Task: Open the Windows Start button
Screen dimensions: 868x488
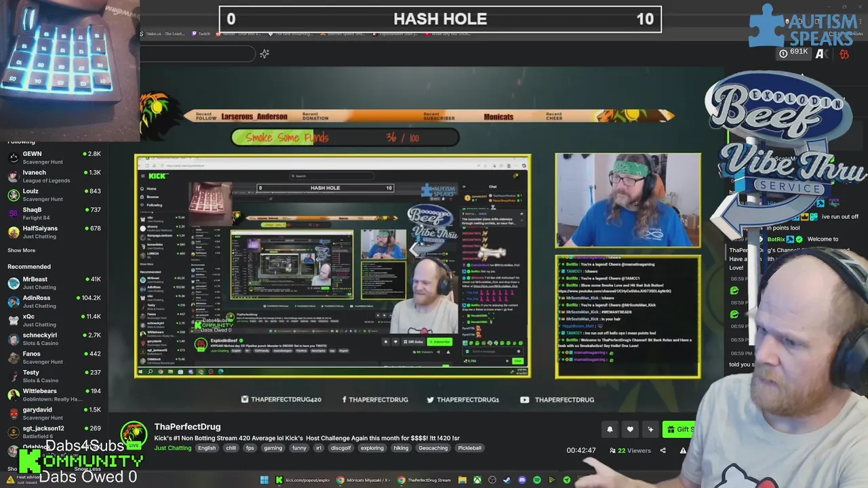Action: [x=264, y=480]
